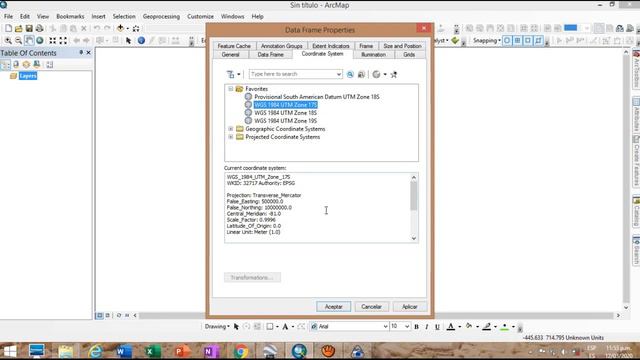
Task: Open a map document via folder icon
Action: tap(18, 28)
